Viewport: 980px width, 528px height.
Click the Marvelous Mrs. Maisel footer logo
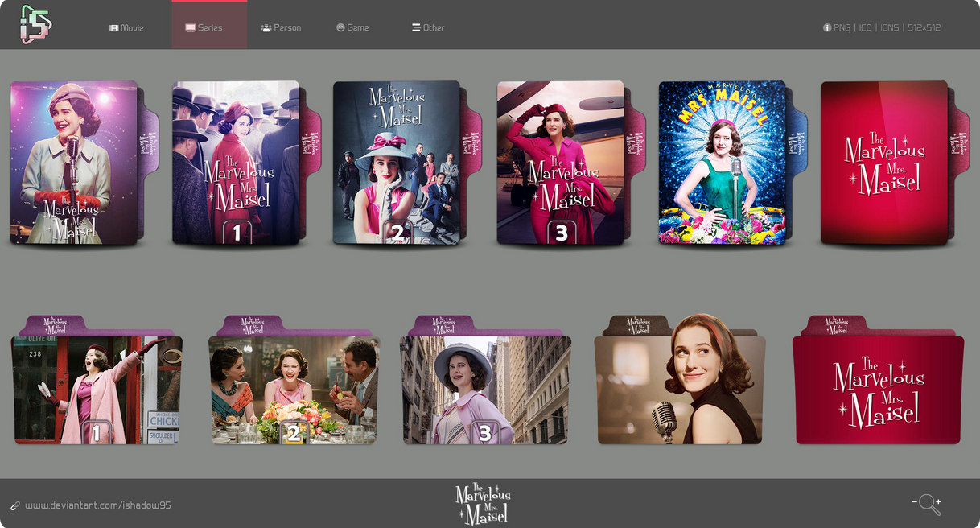tap(483, 504)
